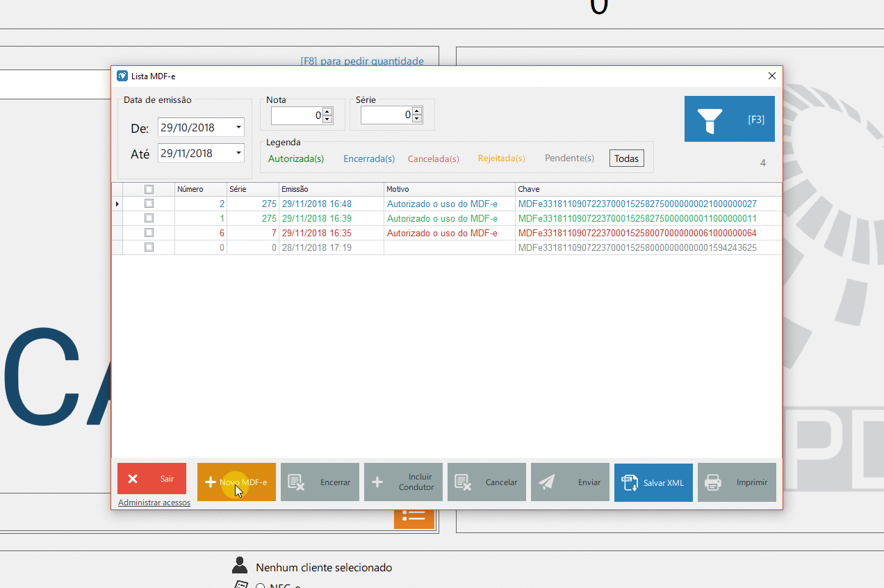This screenshot has height=588, width=884.
Task: Open the 'De' start date dropdown
Action: click(x=238, y=128)
